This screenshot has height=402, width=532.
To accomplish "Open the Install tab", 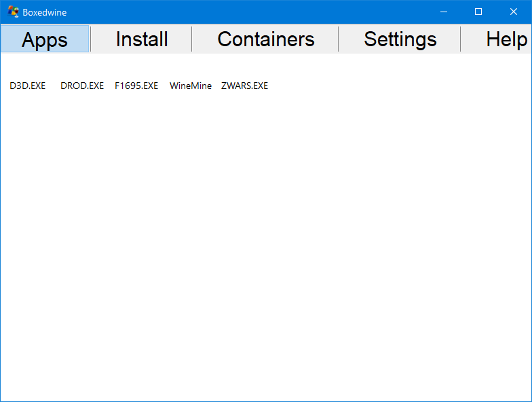I will point(142,39).
